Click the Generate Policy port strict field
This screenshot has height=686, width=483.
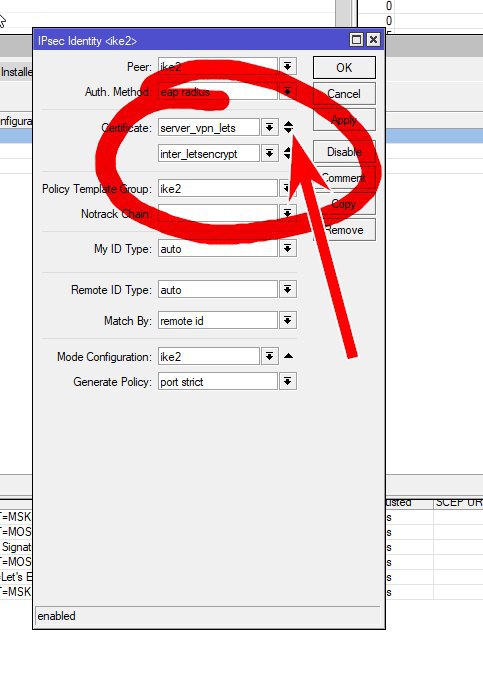pyautogui.click(x=217, y=382)
